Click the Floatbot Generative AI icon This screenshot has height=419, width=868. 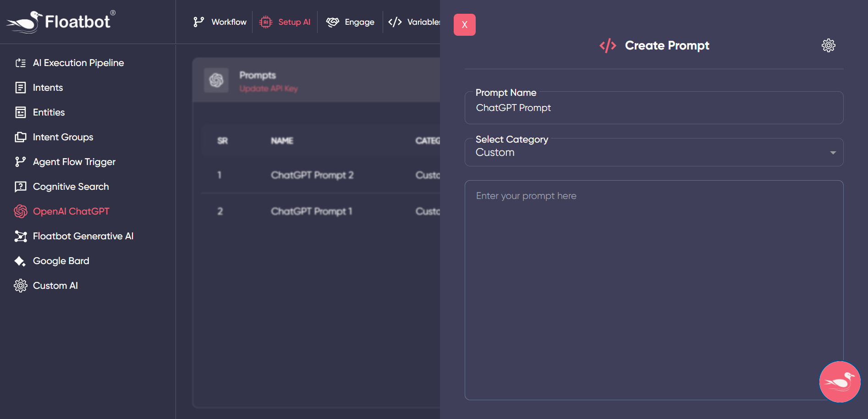point(21,236)
